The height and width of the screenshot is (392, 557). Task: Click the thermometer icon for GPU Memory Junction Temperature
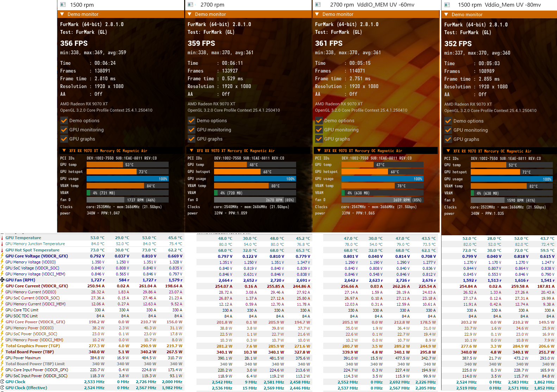[x=2, y=244]
